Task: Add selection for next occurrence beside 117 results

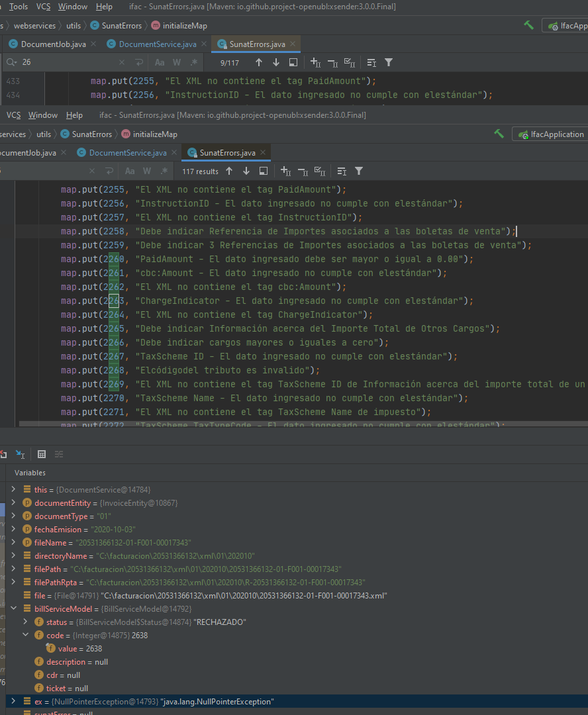Action: pos(285,171)
